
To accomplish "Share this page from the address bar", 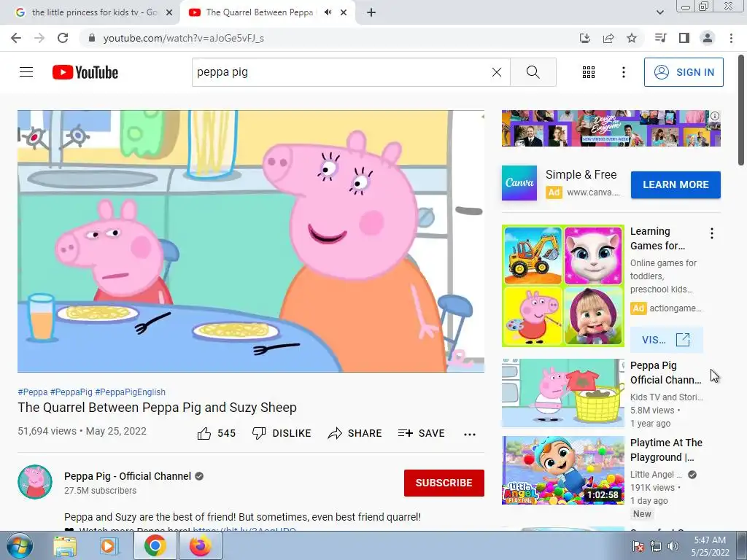I will (x=608, y=38).
